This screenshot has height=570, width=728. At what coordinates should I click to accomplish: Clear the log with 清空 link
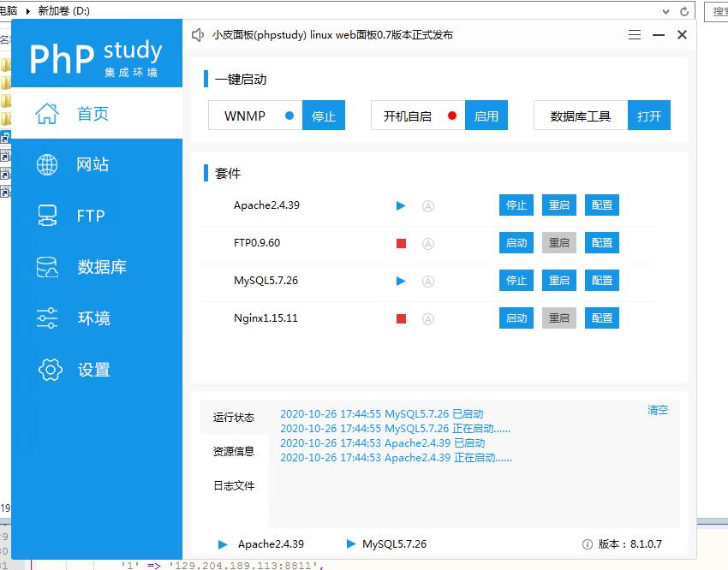(x=657, y=411)
